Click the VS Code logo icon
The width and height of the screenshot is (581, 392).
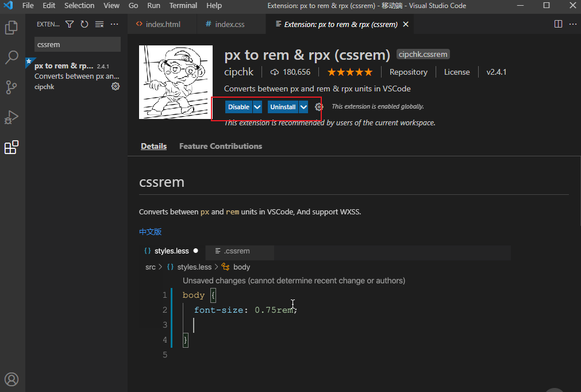tap(8, 5)
